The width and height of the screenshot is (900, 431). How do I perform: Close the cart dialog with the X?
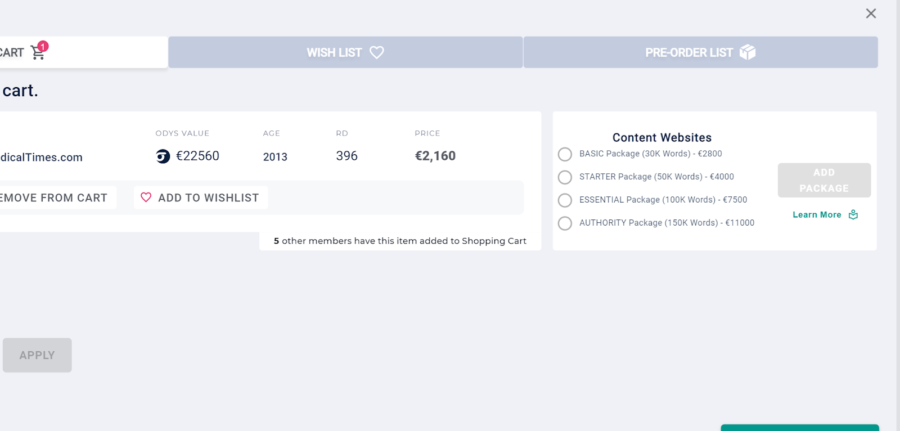[871, 14]
